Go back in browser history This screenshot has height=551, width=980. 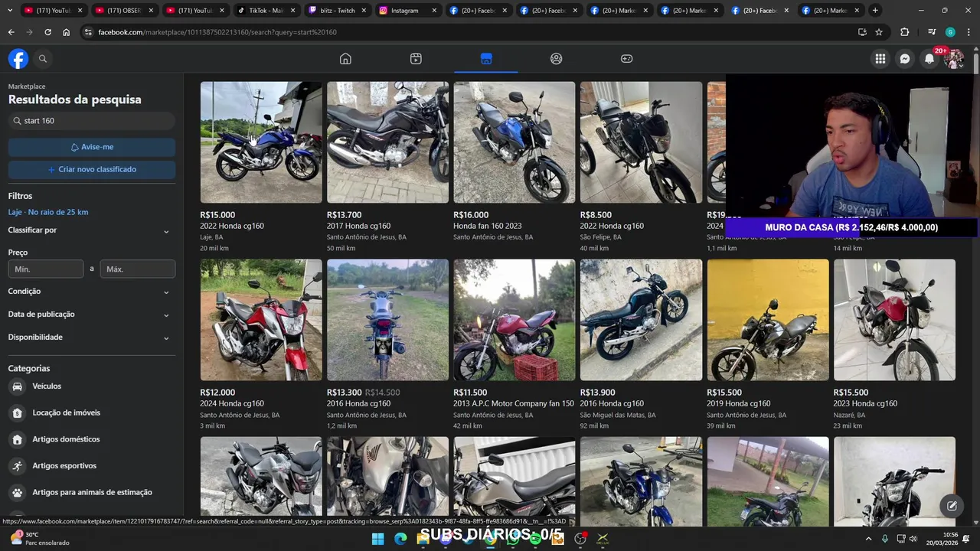coord(11,32)
